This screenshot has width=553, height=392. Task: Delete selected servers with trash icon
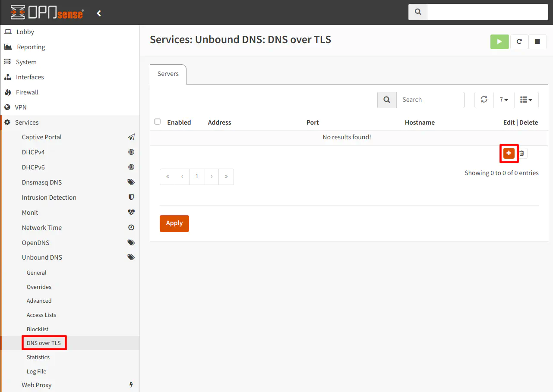click(x=521, y=153)
